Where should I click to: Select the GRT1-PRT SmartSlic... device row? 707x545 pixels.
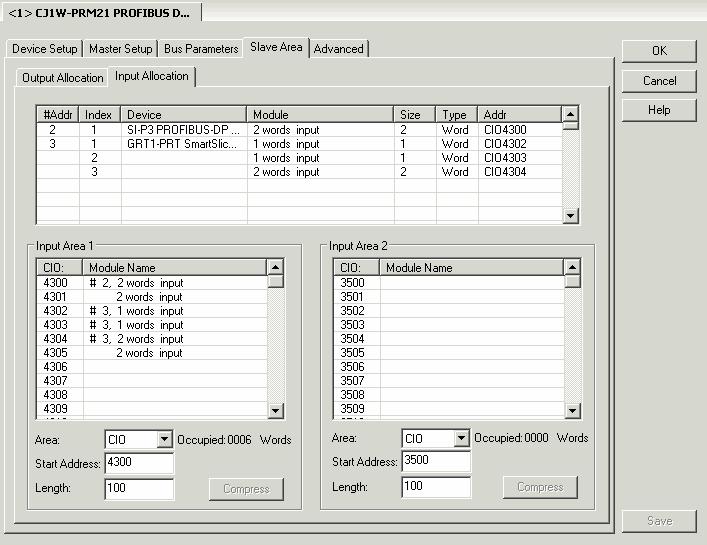299,144
